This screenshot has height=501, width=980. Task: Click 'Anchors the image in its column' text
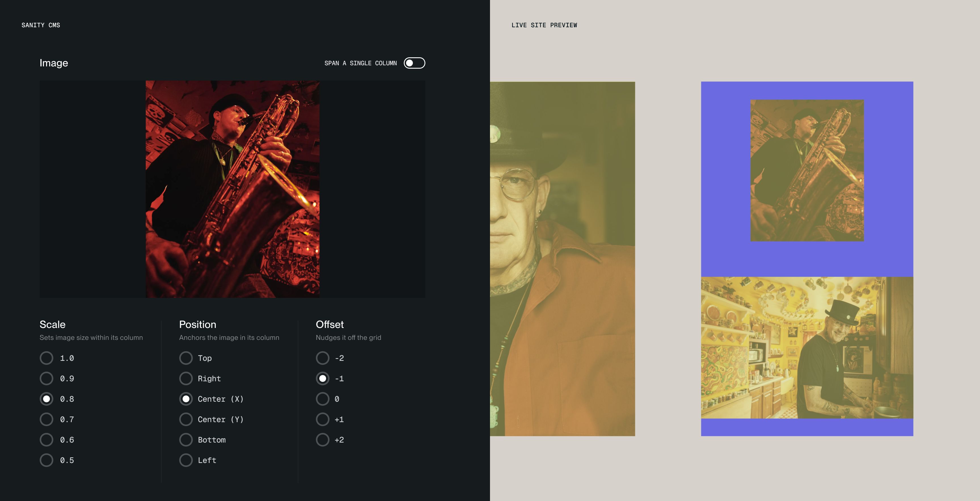[229, 338]
